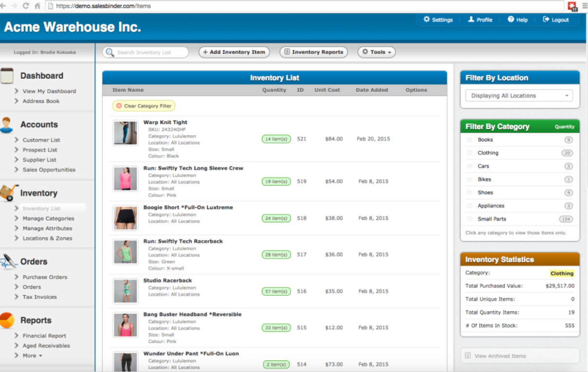588x372 pixels.
Task: Open Run: Swiftly Tech Racerback item
Action: [183, 241]
